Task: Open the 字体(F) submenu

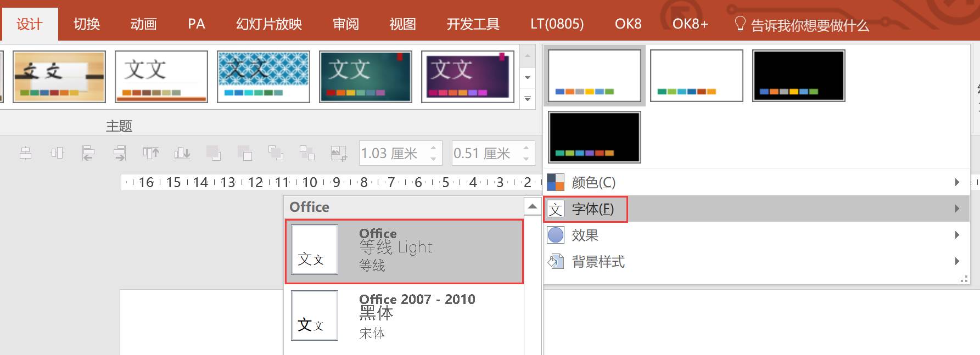Action: [757, 209]
